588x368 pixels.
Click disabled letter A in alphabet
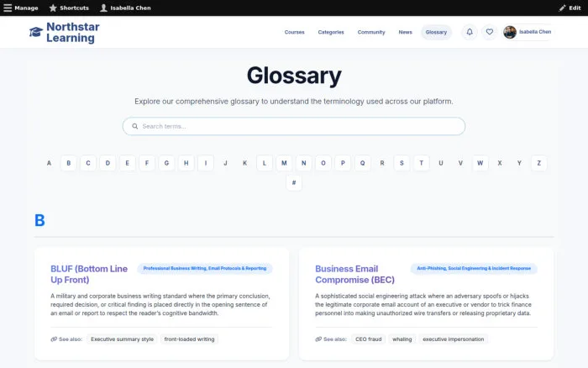tap(49, 163)
